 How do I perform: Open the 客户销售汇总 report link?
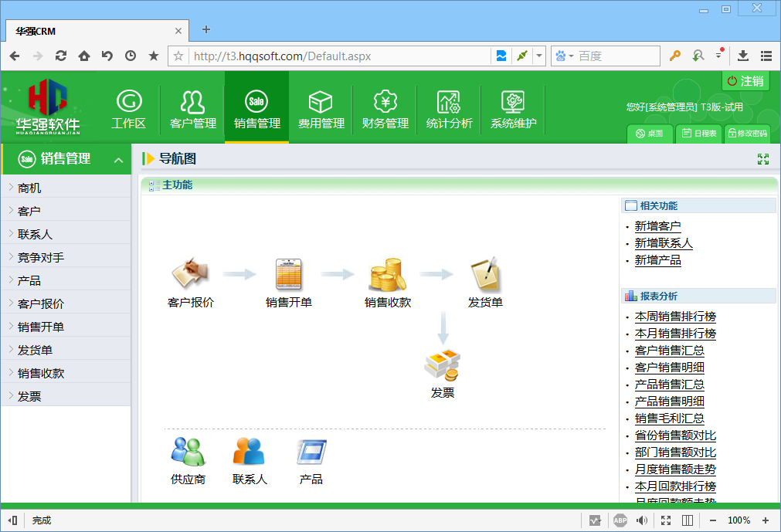click(x=670, y=351)
